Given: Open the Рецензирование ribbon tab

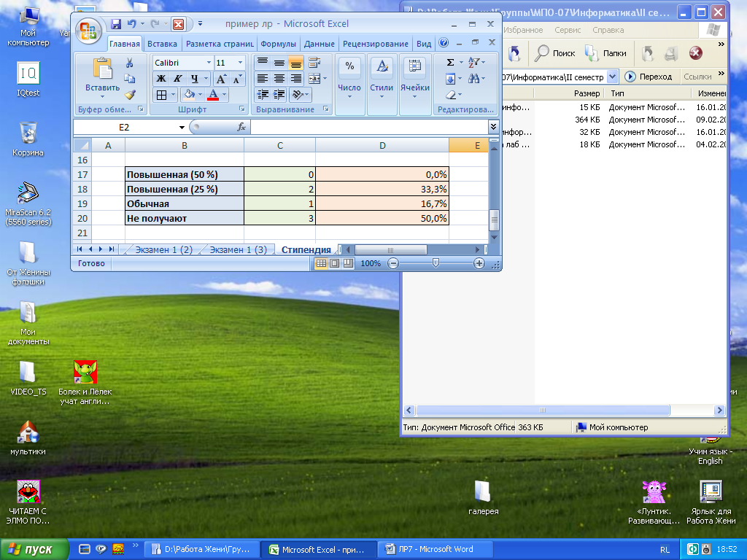Looking at the screenshot, I should pos(376,44).
